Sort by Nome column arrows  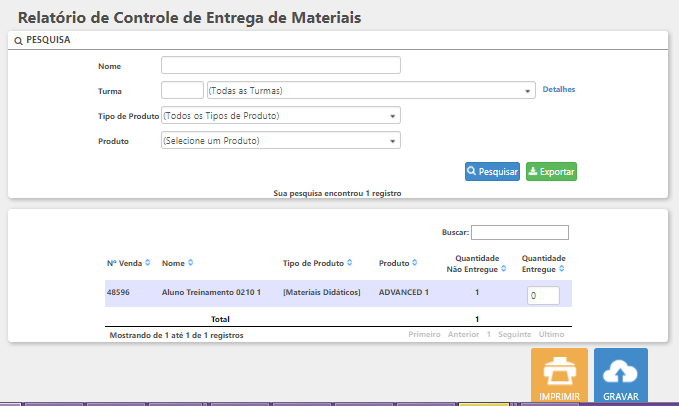pyautogui.click(x=191, y=263)
